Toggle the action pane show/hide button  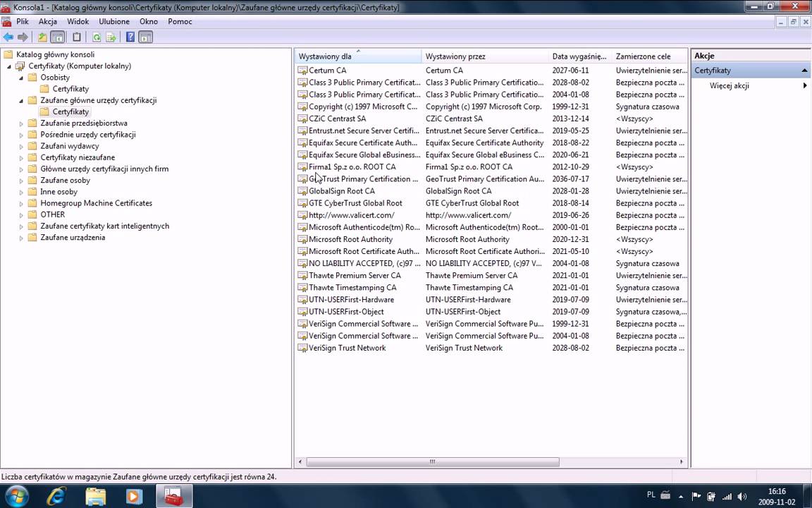point(145,37)
